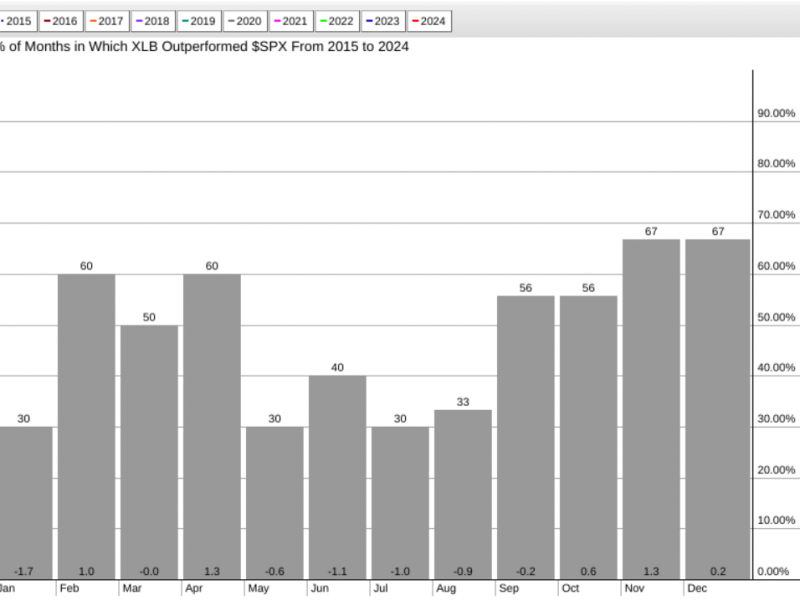The height and width of the screenshot is (600, 800).
Task: Click the Aug month axis label
Action: (x=446, y=588)
